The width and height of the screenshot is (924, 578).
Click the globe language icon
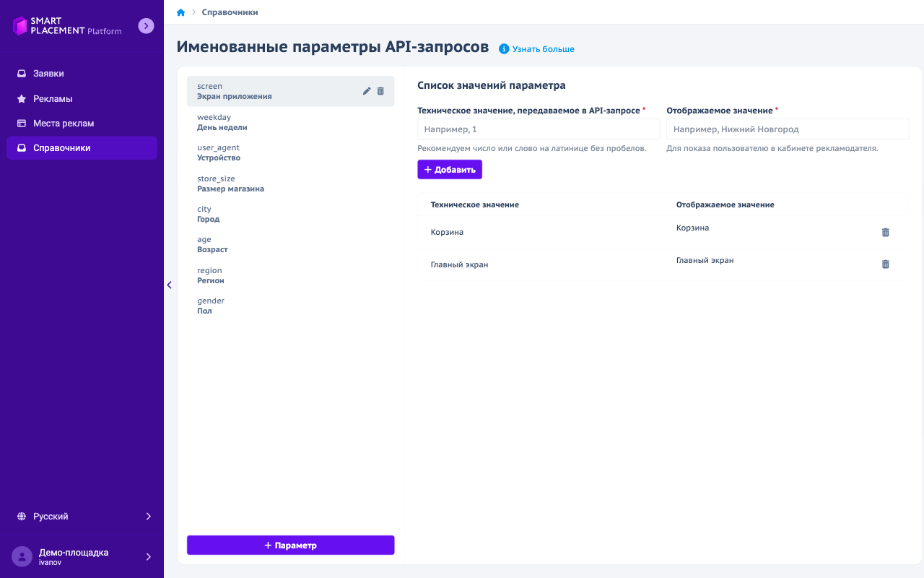click(22, 517)
